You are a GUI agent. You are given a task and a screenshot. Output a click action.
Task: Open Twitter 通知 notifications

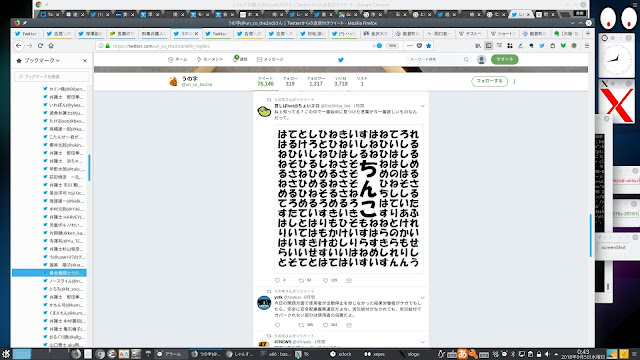point(240,59)
